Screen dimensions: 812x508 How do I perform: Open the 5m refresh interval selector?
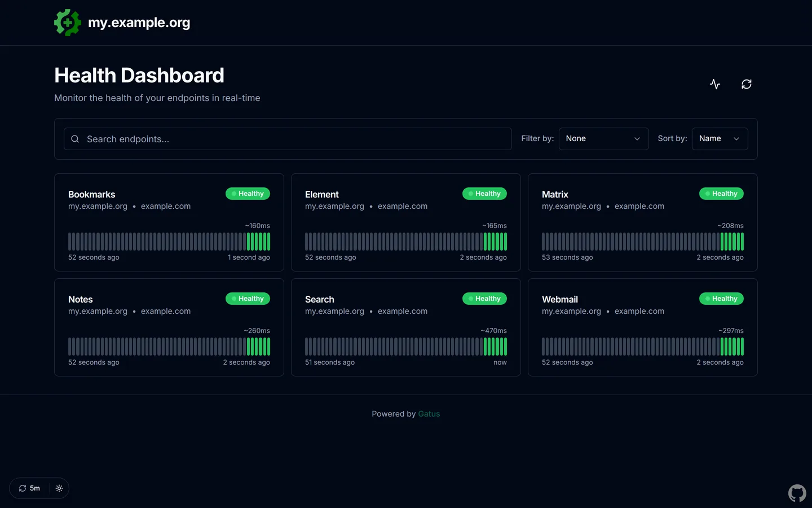(29, 488)
